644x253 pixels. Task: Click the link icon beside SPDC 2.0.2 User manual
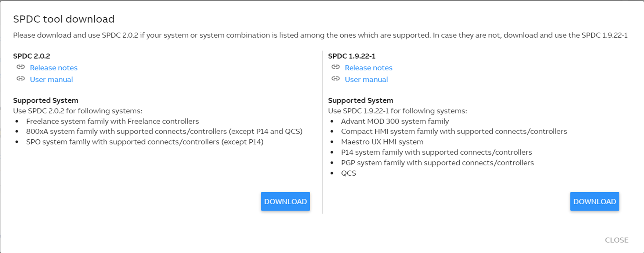[x=21, y=79]
